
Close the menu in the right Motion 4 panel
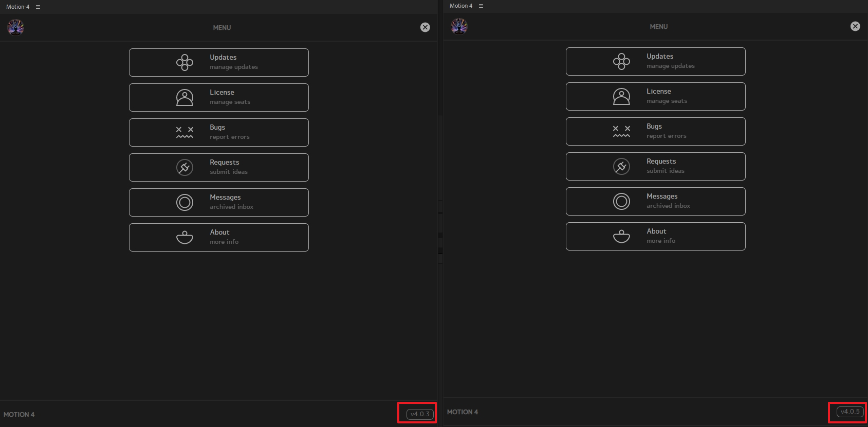(855, 26)
